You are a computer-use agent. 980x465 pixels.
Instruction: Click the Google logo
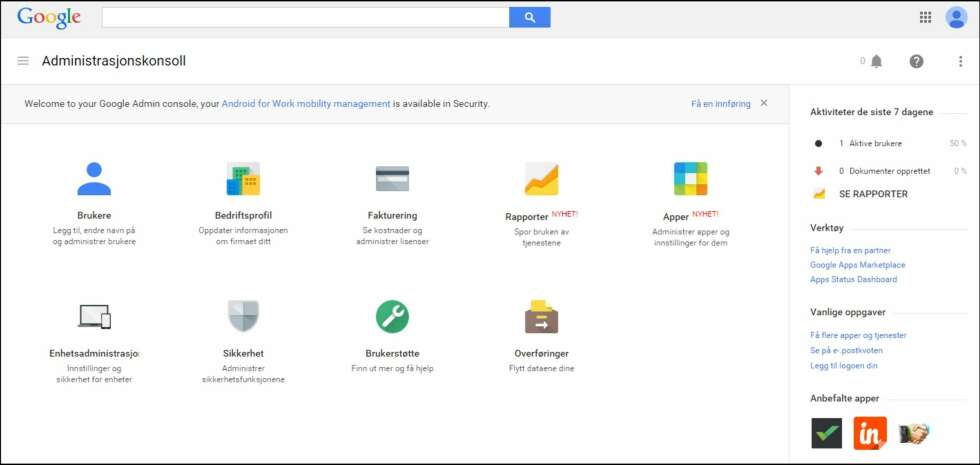pos(49,18)
